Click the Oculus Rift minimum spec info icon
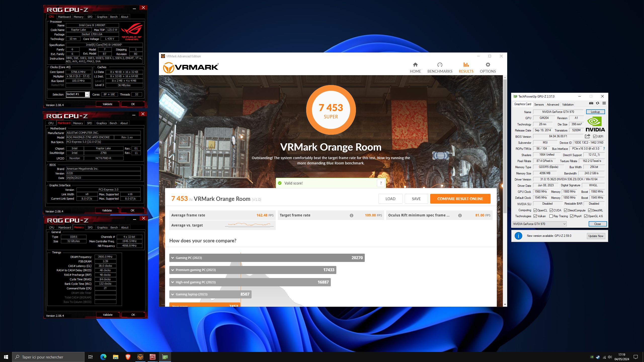This screenshot has height=362, width=644. pos(460,215)
